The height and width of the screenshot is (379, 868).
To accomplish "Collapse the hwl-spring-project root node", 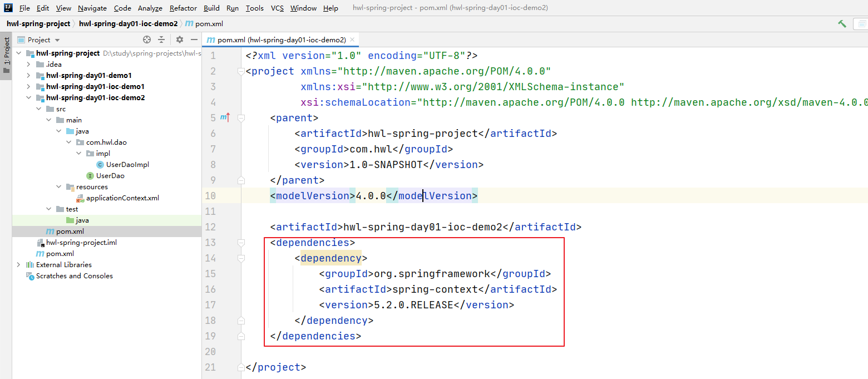I will pyautogui.click(x=19, y=53).
